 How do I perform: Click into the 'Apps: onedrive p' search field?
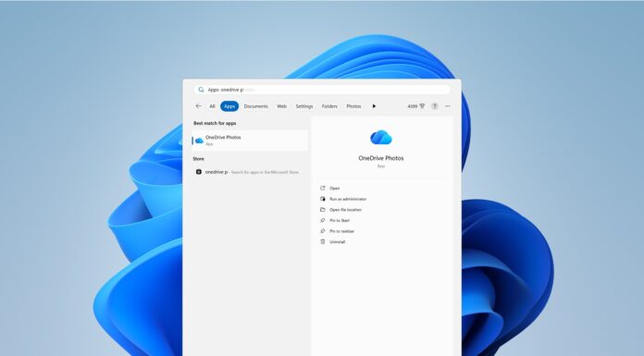[x=322, y=90]
